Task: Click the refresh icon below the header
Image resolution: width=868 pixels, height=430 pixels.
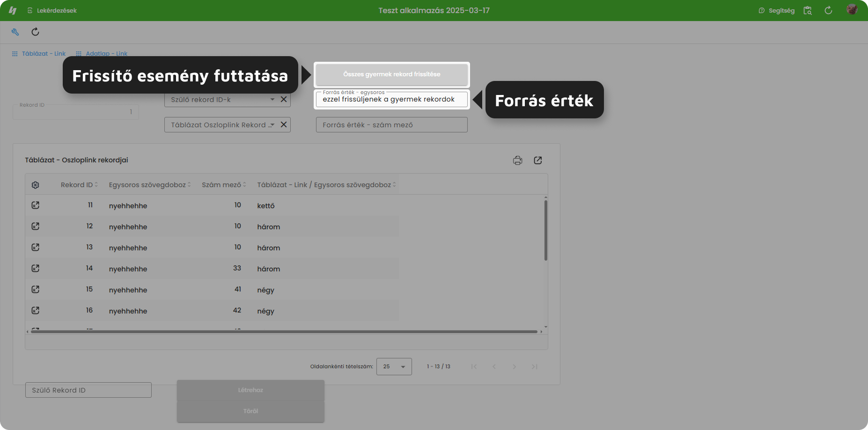Action: coord(35,32)
